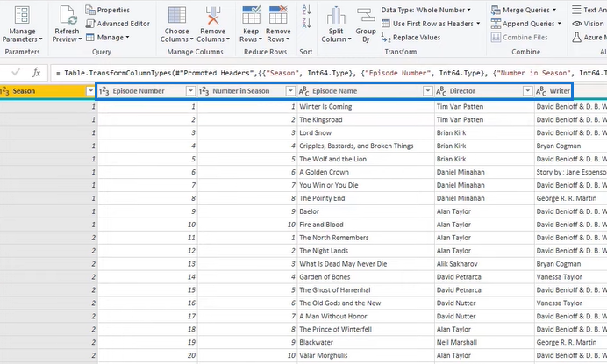Click the Azure Machine Learning flask icon
The image size is (607, 364).
coord(577,38)
